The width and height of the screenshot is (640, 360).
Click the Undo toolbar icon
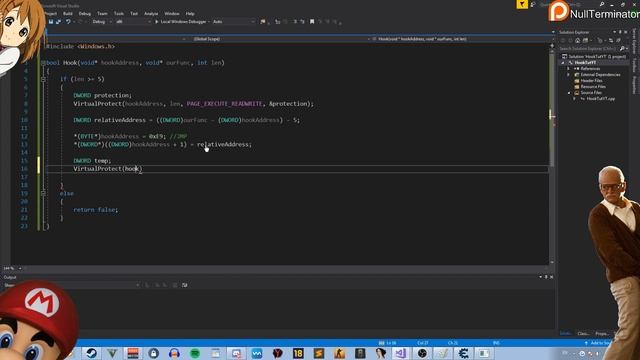coord(68,22)
